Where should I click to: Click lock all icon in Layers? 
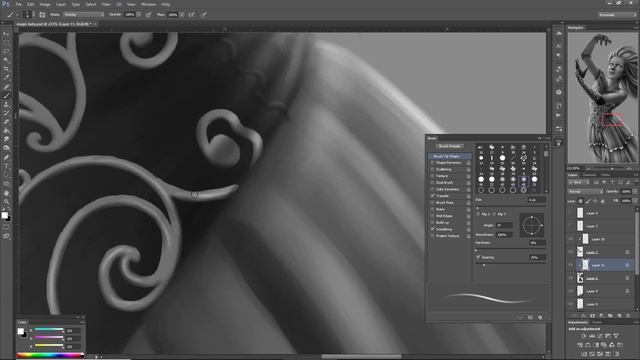tap(602, 201)
